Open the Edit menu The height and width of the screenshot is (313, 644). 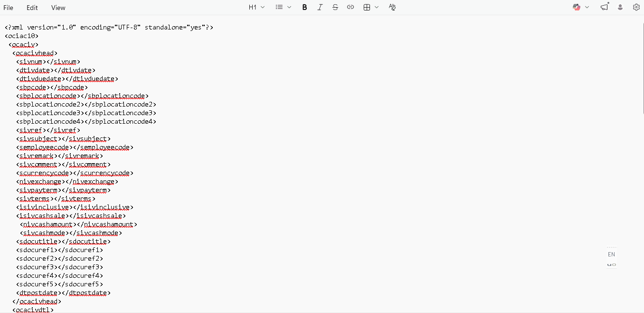click(x=32, y=8)
